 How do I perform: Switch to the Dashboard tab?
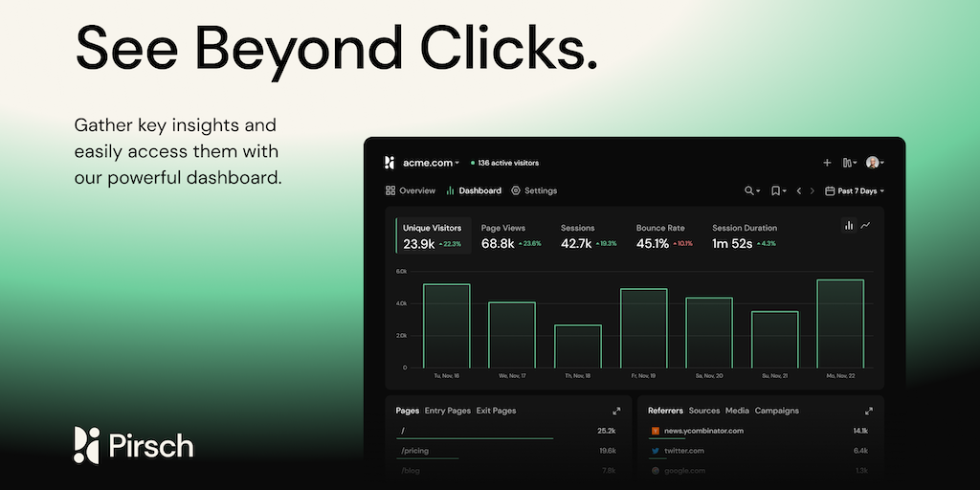474,190
